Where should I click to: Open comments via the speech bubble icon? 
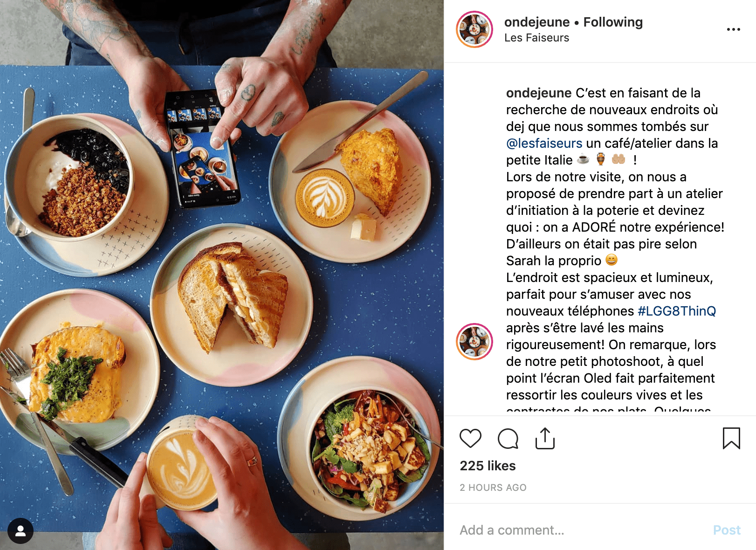pos(508,439)
